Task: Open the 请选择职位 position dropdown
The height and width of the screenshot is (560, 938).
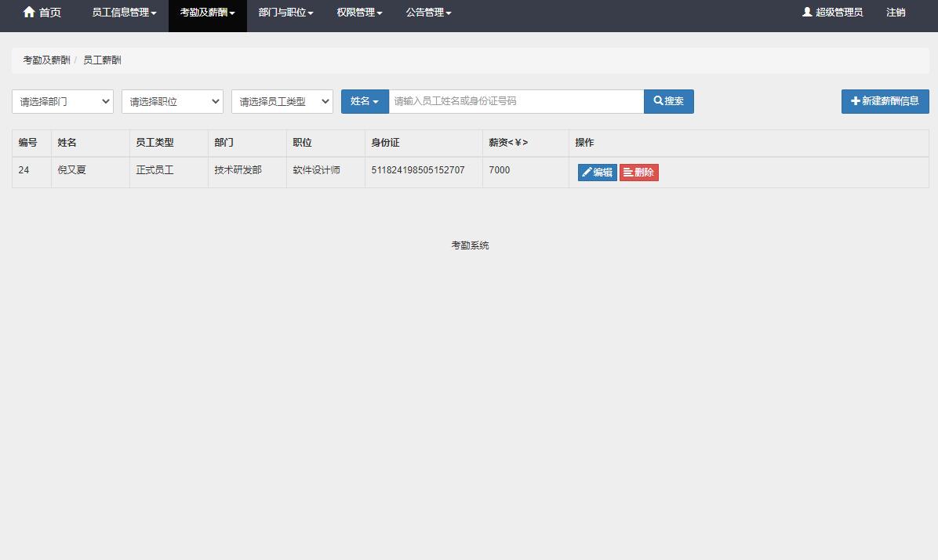Action: (172, 101)
